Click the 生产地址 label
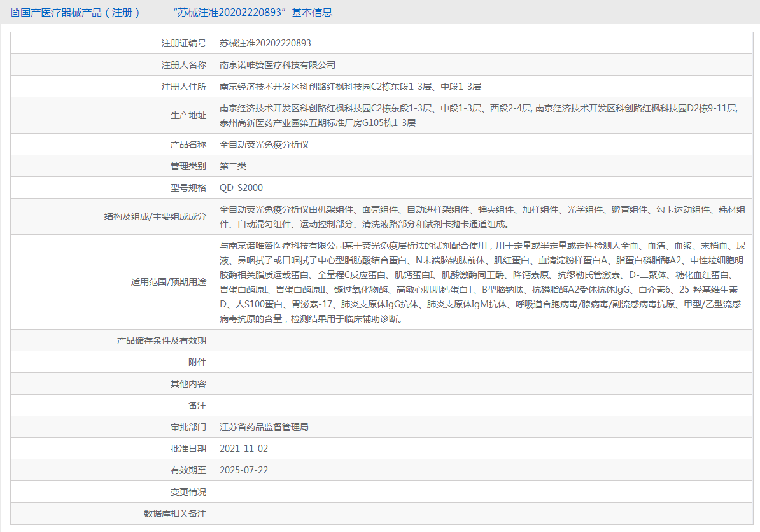This screenshot has height=532, width=760. coord(188,115)
